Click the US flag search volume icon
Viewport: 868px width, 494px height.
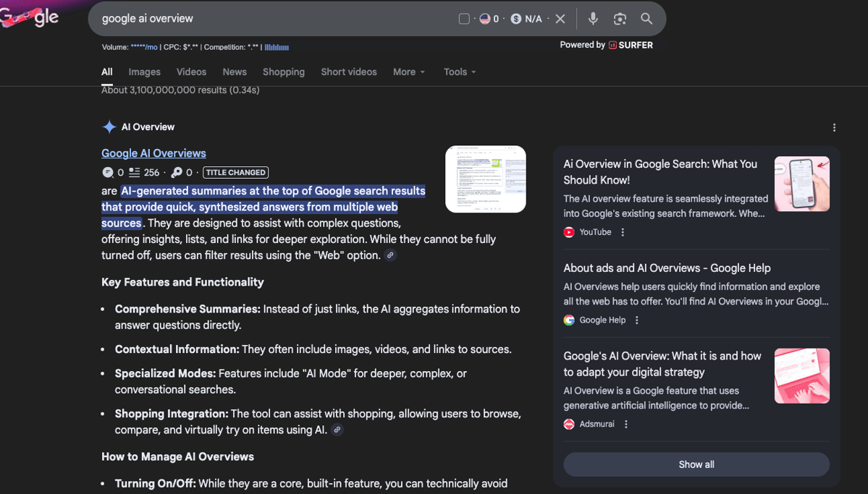click(x=485, y=19)
